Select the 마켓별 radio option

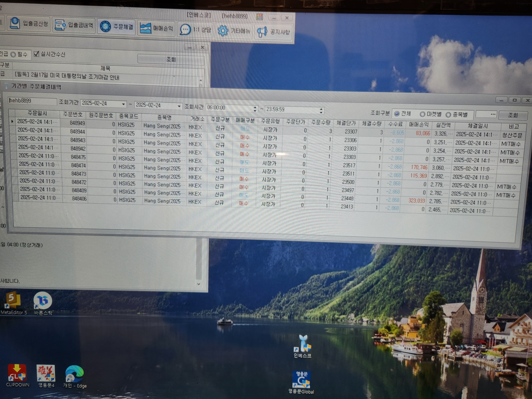[x=422, y=115]
